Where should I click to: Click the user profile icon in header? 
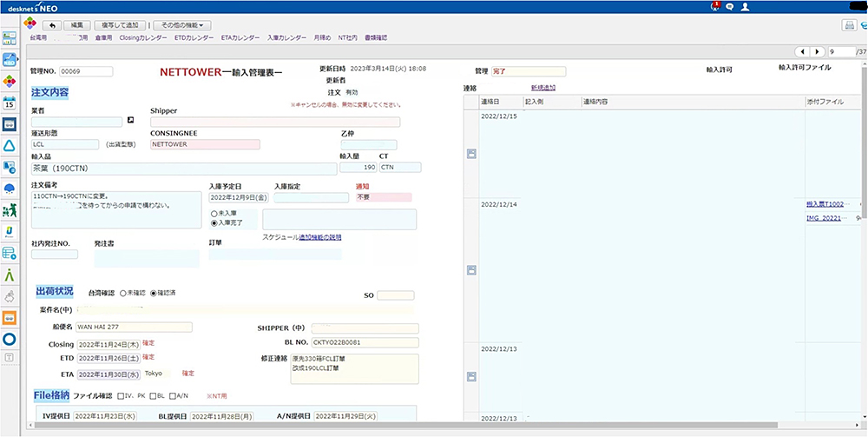click(745, 6)
